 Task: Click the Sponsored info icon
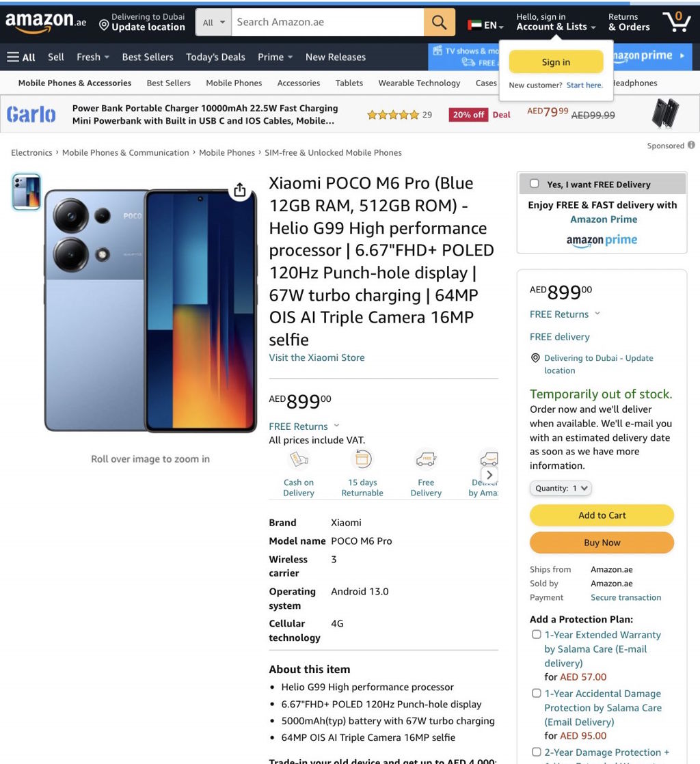pos(691,145)
